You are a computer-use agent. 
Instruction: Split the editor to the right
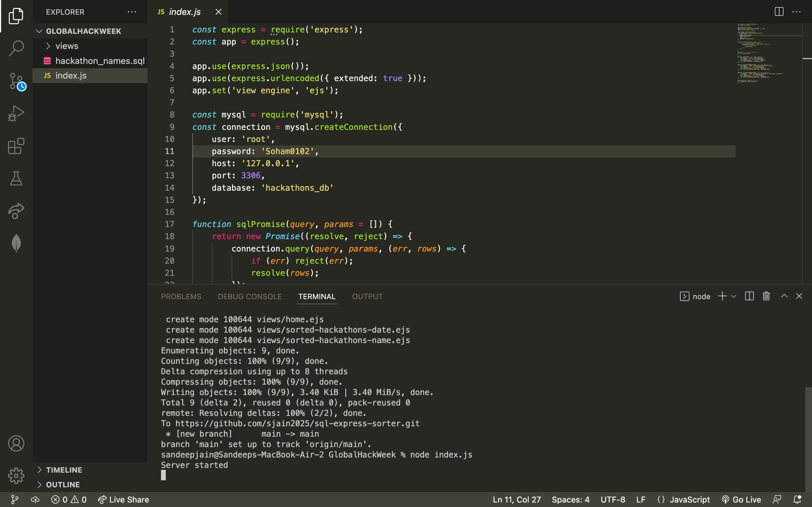[x=779, y=12]
